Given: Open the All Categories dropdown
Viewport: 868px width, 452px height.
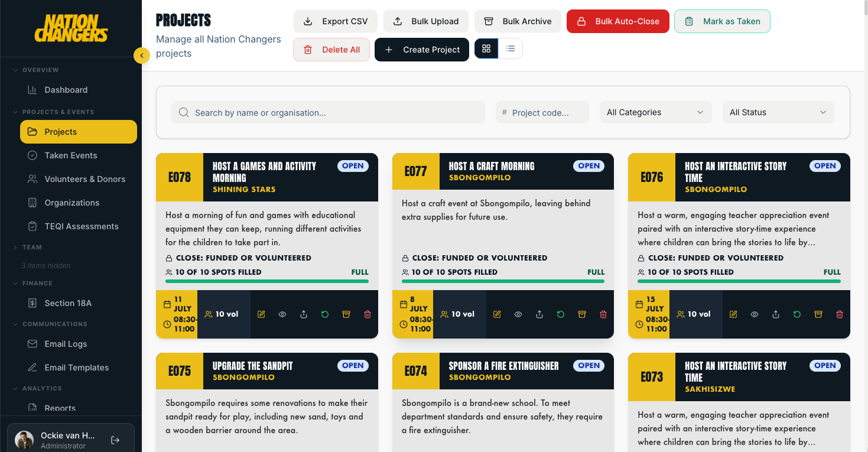Looking at the screenshot, I should pos(655,112).
